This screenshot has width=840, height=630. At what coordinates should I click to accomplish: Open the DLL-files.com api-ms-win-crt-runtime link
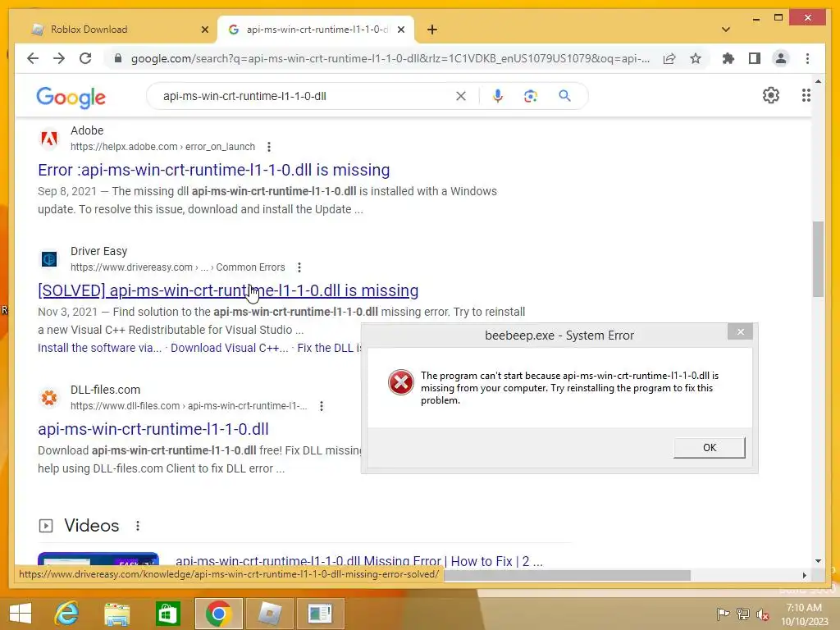[x=153, y=429]
